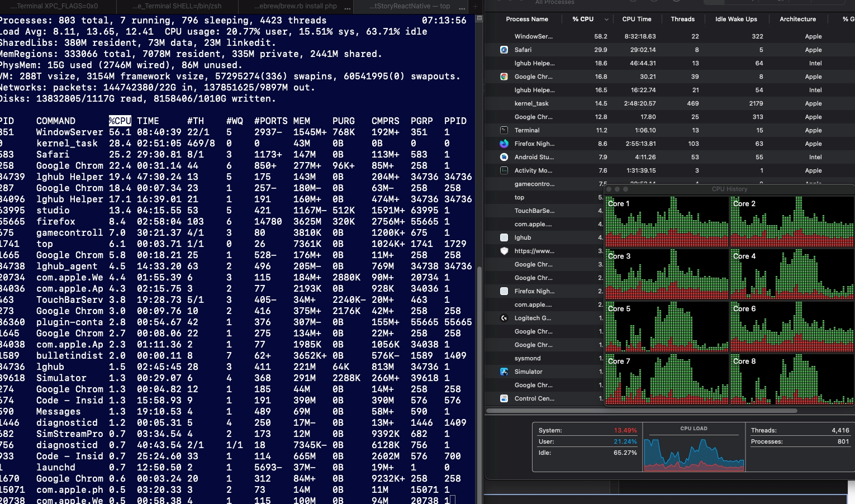Screen dimensions: 855x504
Task: Click the Core 1 graph in CPU History
Action: coord(667,221)
